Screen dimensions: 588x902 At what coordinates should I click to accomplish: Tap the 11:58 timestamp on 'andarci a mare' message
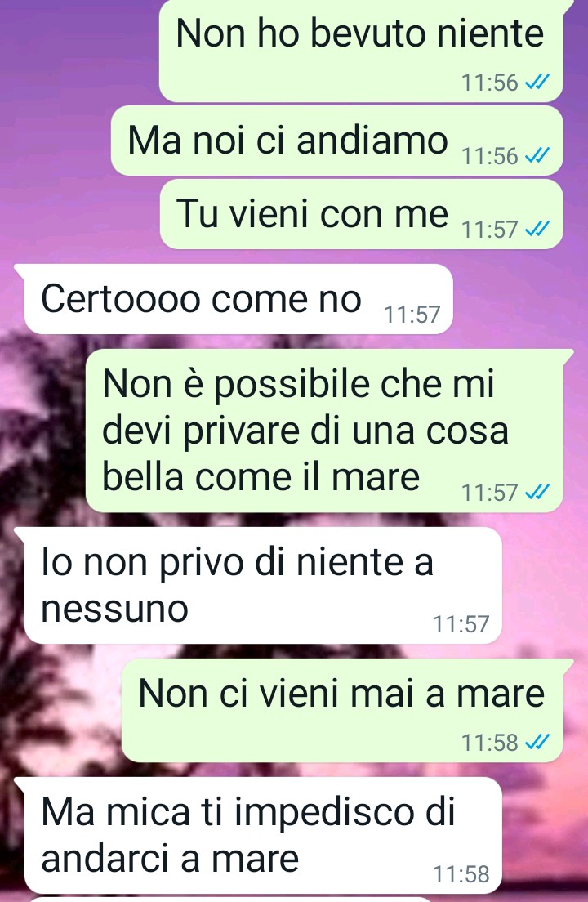(x=461, y=874)
